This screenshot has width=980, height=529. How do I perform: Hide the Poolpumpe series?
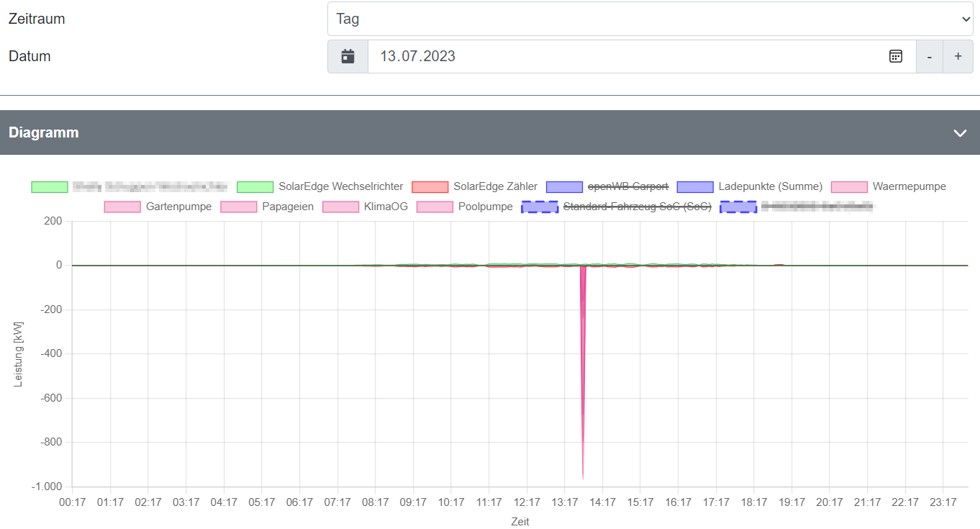485,207
